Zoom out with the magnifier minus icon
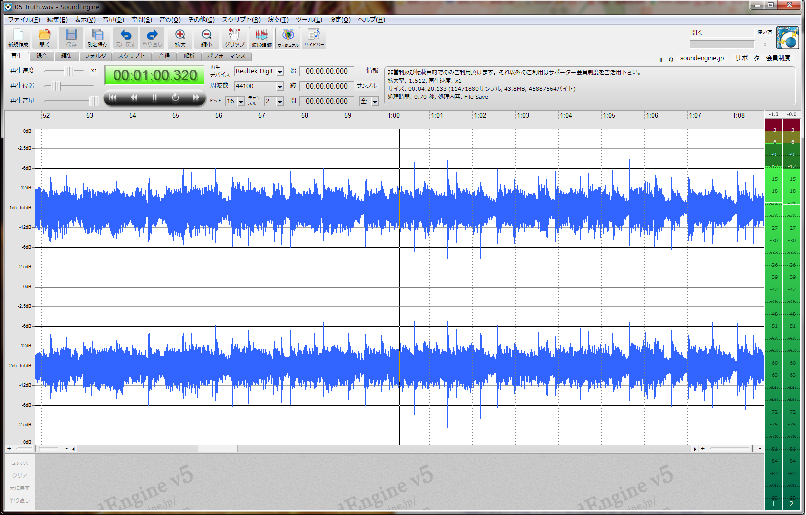 206,38
